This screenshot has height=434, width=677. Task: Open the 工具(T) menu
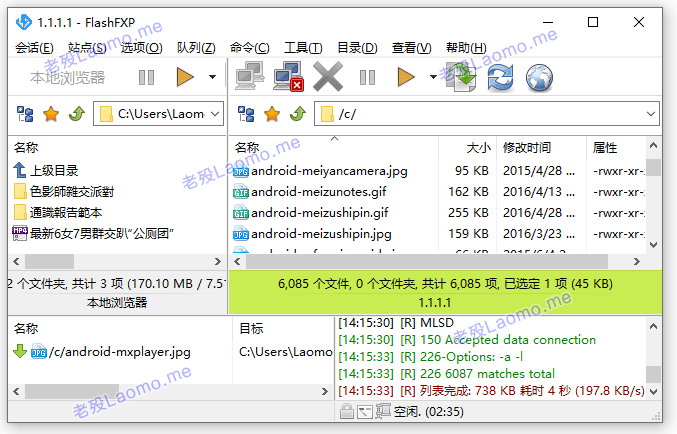(303, 48)
